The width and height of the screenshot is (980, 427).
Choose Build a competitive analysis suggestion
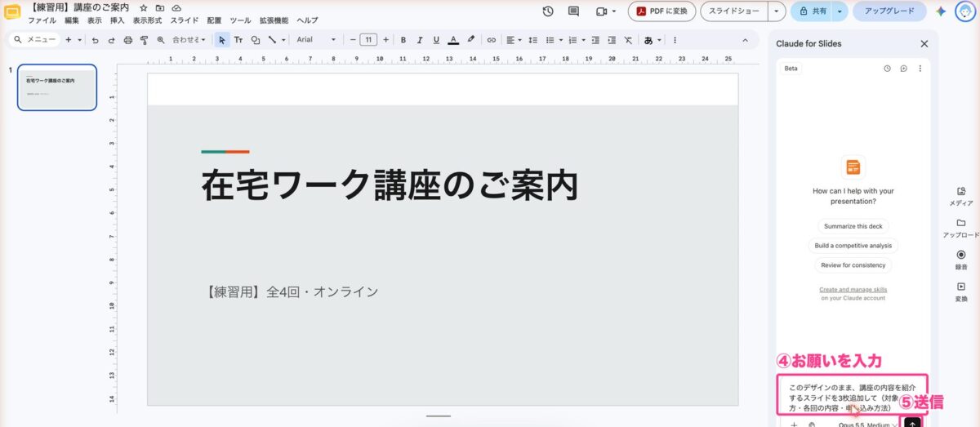[x=853, y=245]
